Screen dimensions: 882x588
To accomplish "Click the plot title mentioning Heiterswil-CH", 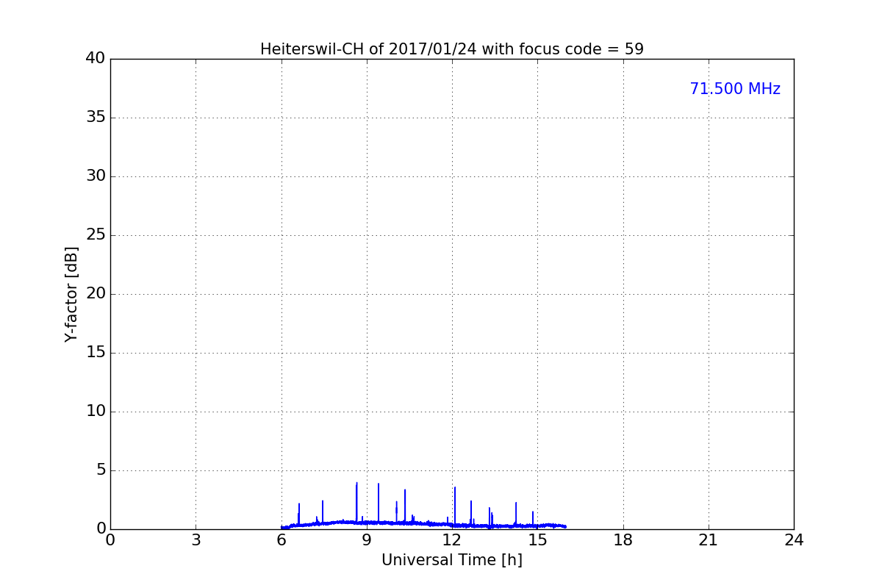I will point(452,49).
